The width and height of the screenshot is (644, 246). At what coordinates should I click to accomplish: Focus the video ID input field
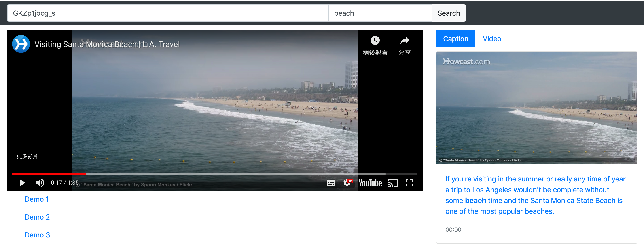point(167,13)
